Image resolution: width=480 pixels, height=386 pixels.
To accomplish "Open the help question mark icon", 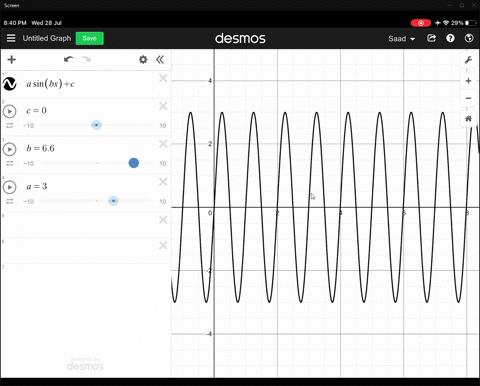I will point(450,38).
